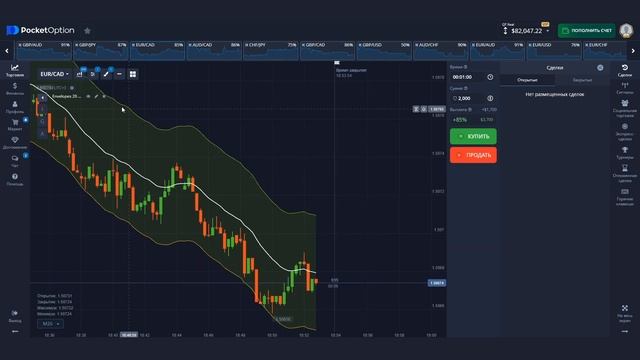640x360 pixels.
Task: Switch to the Closed trades tab
Action: 582,80
